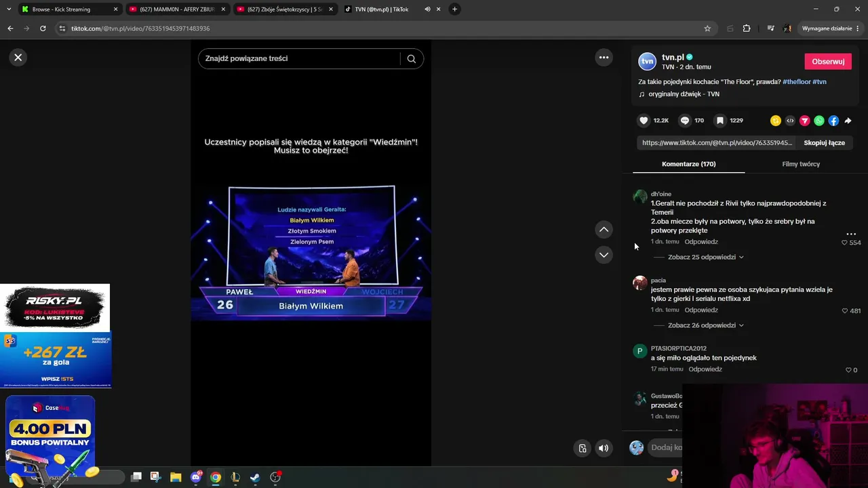Switch to the 'Filmy twórcy' tab
The height and width of the screenshot is (488, 868).
(801, 164)
